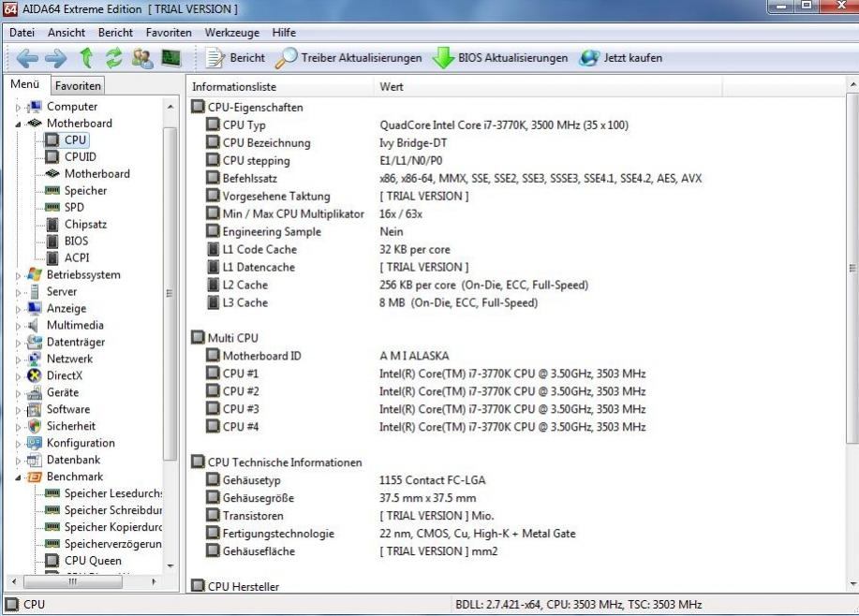
Task: Select the Speicher tree item
Action: point(85,191)
